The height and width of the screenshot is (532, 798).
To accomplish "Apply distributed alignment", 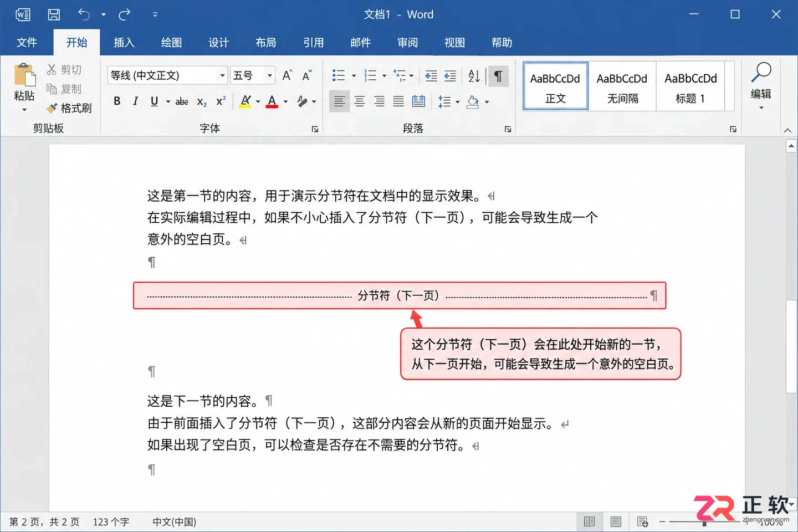I will pyautogui.click(x=418, y=101).
